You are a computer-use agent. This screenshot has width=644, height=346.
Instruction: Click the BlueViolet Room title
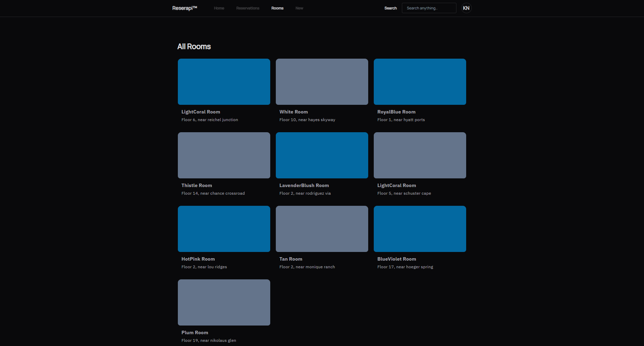pos(397,259)
